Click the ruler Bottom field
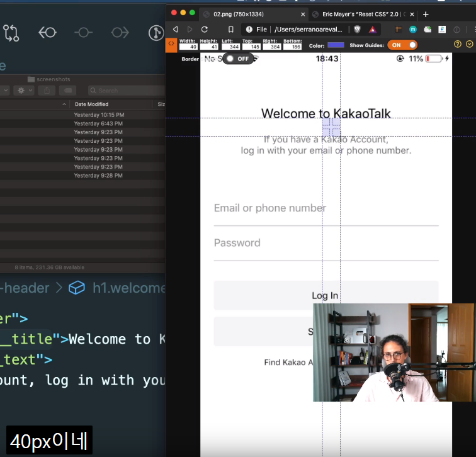The image size is (476, 457). (x=292, y=47)
